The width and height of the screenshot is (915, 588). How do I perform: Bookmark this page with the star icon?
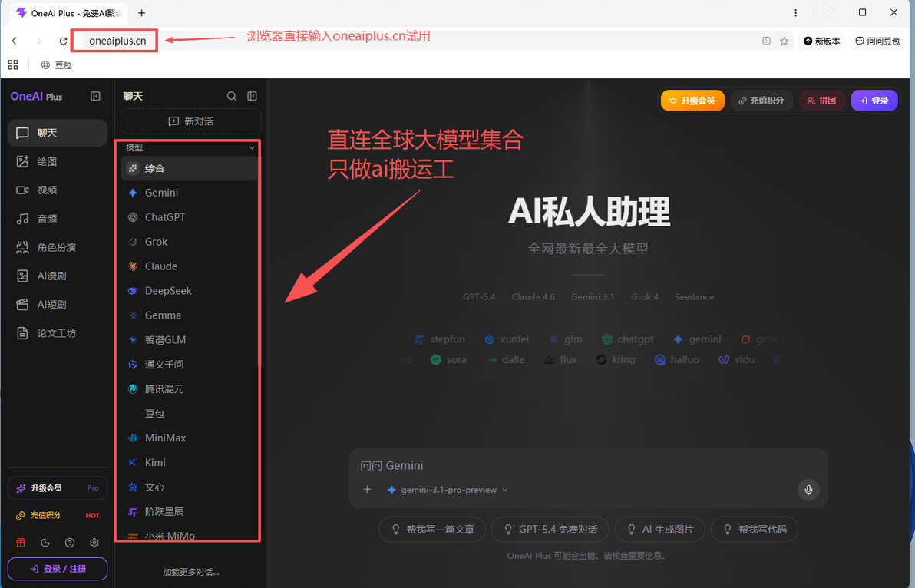(x=785, y=41)
